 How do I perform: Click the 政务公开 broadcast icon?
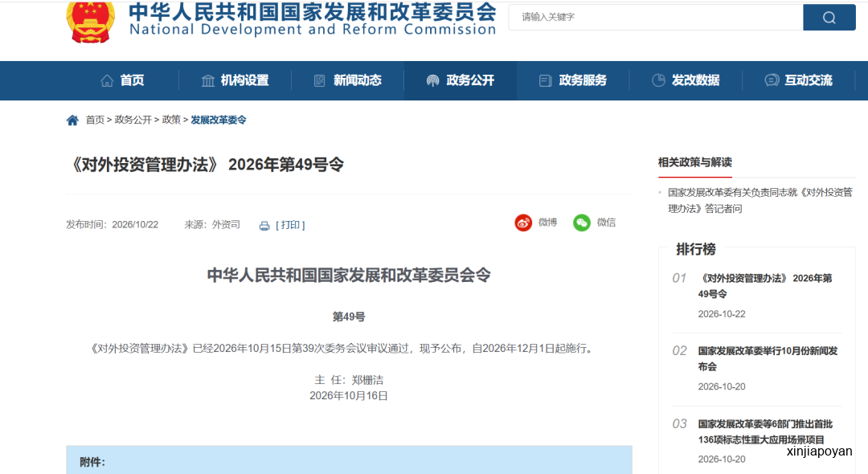pyautogui.click(x=432, y=81)
